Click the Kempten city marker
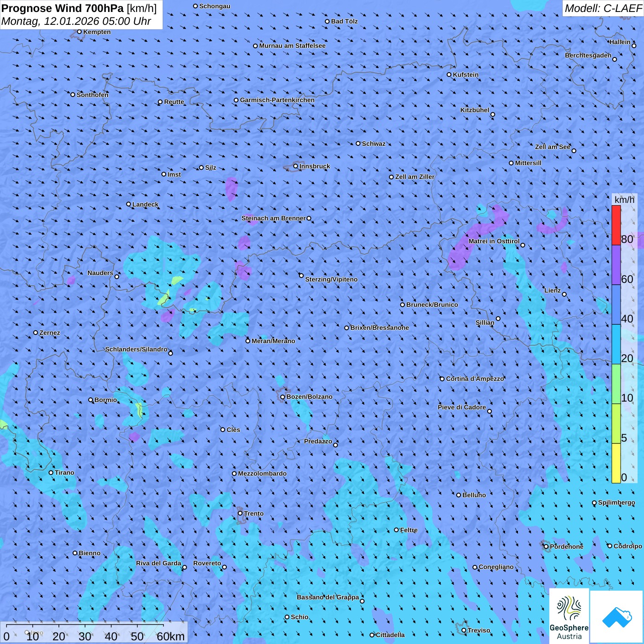The height and width of the screenshot is (644, 644). 79,32
